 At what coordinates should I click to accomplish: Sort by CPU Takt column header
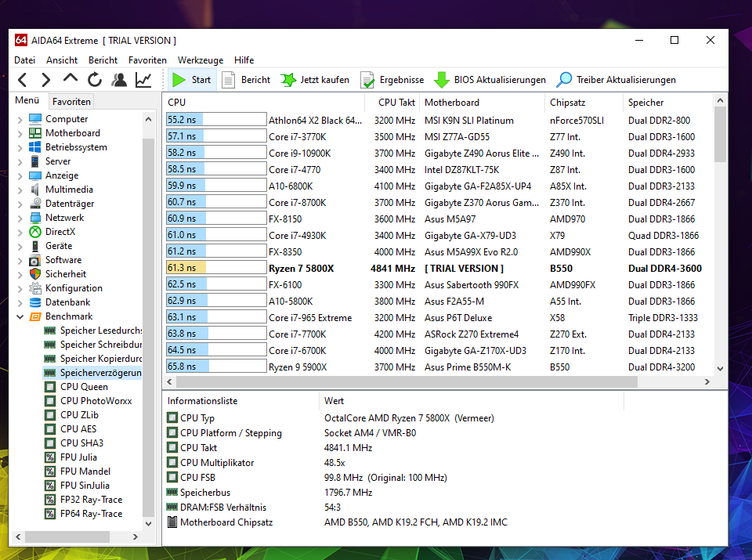tap(392, 102)
